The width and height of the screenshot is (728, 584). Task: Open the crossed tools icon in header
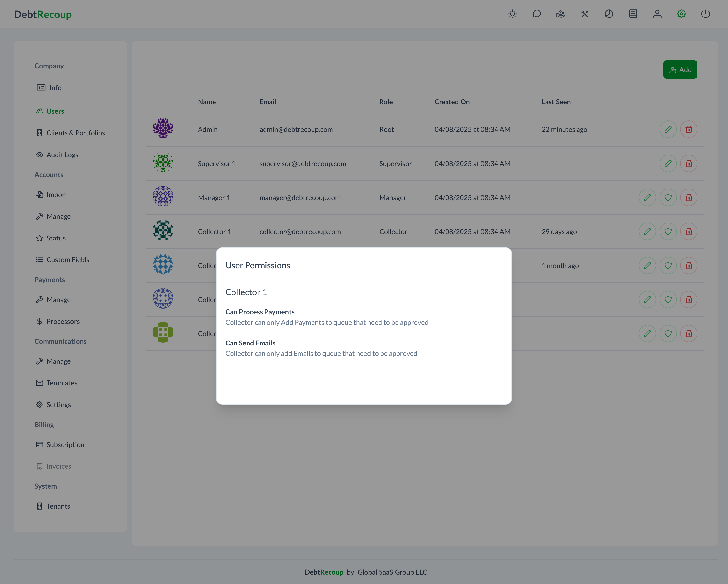tap(585, 14)
